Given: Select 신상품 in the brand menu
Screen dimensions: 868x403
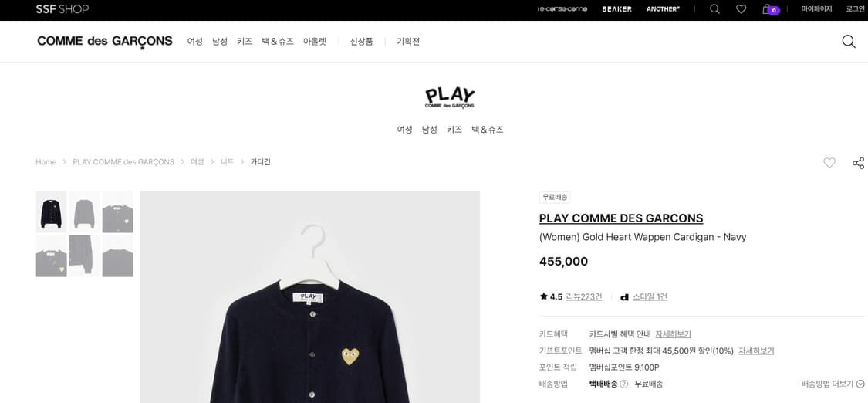Looking at the screenshot, I should (361, 42).
